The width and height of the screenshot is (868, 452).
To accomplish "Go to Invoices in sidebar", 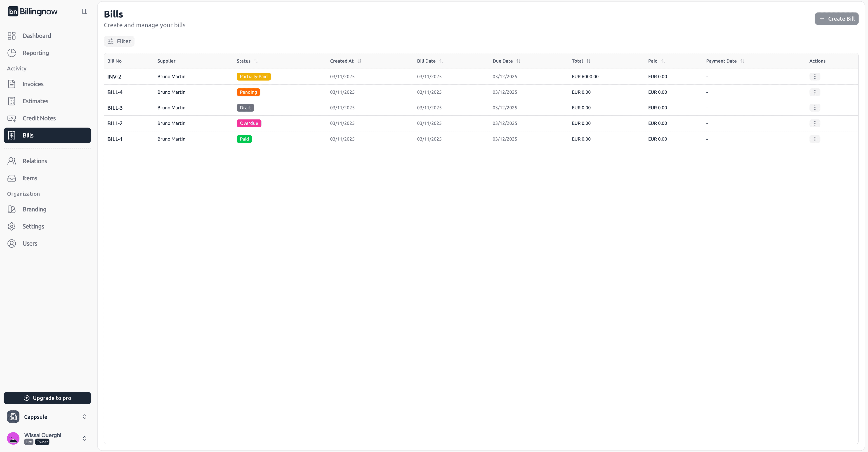I will (33, 84).
